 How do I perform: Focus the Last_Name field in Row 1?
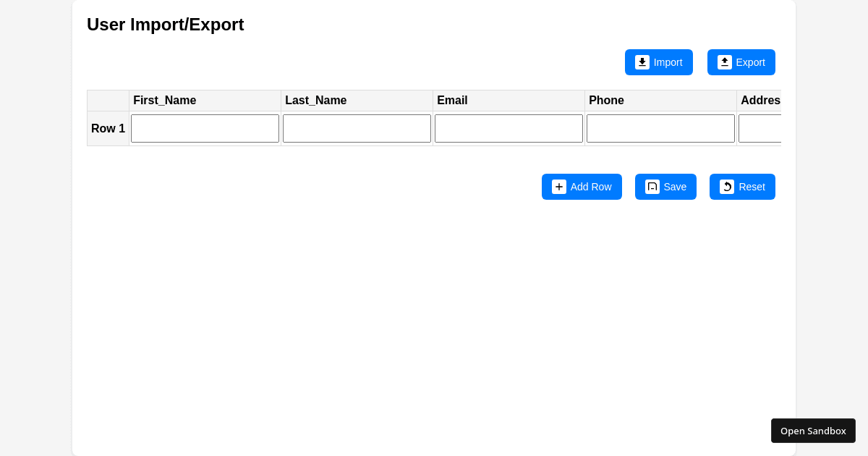[x=357, y=129]
